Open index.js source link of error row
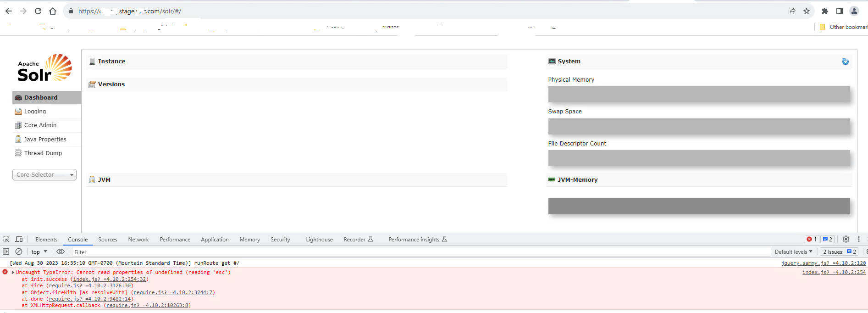 pyautogui.click(x=834, y=272)
